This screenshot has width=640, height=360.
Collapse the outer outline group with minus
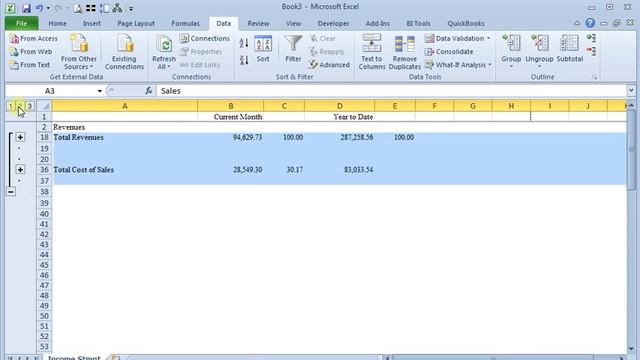coord(11,191)
